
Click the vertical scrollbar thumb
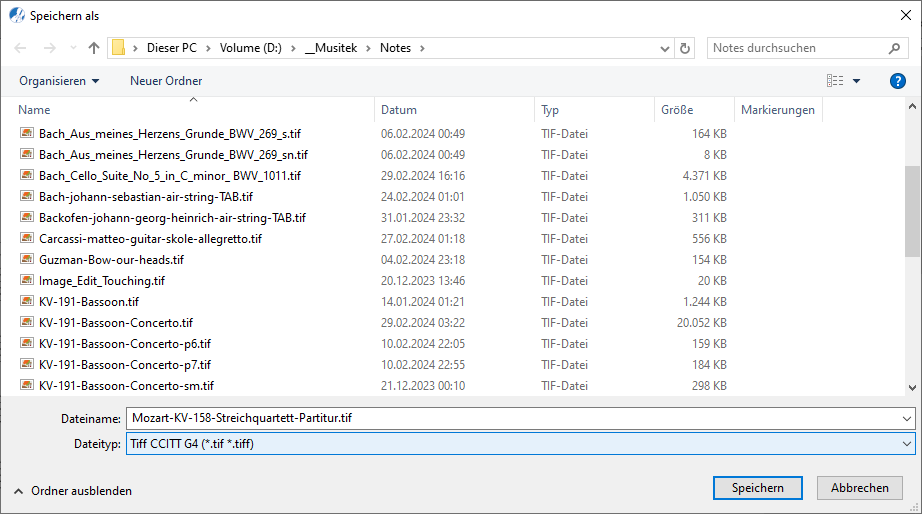click(911, 211)
